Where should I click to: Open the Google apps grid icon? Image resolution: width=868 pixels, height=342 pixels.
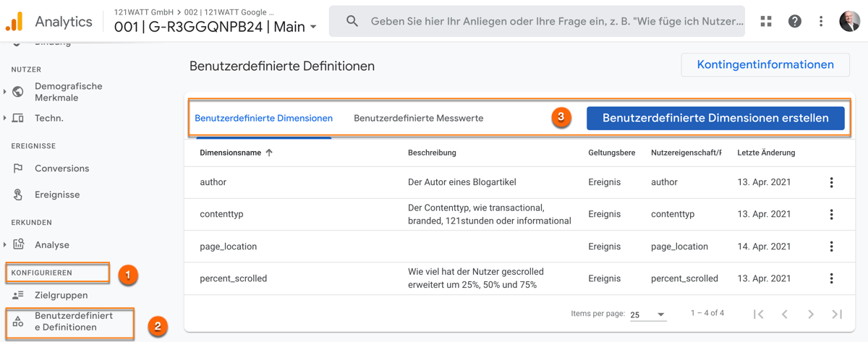(x=766, y=22)
